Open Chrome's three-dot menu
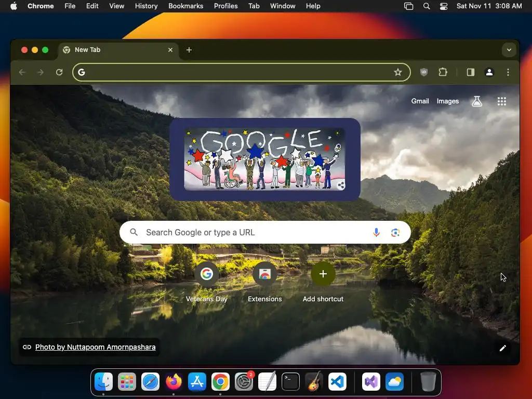This screenshot has width=532, height=399. point(508,72)
